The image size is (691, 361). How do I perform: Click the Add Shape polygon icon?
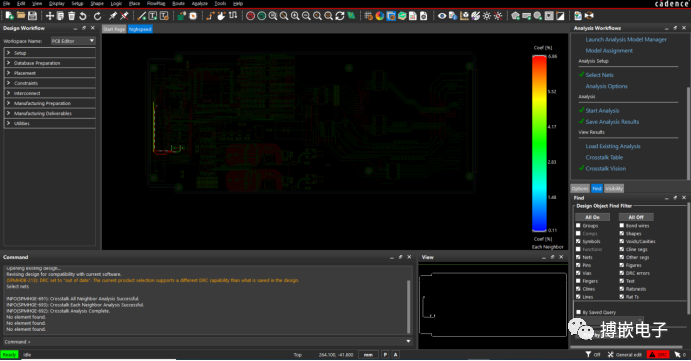coord(515,16)
